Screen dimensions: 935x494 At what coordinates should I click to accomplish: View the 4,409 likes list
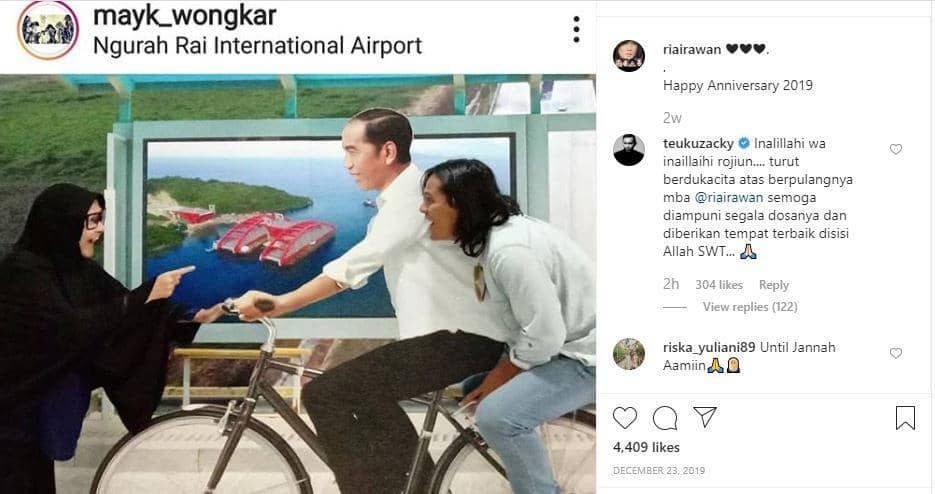[646, 447]
